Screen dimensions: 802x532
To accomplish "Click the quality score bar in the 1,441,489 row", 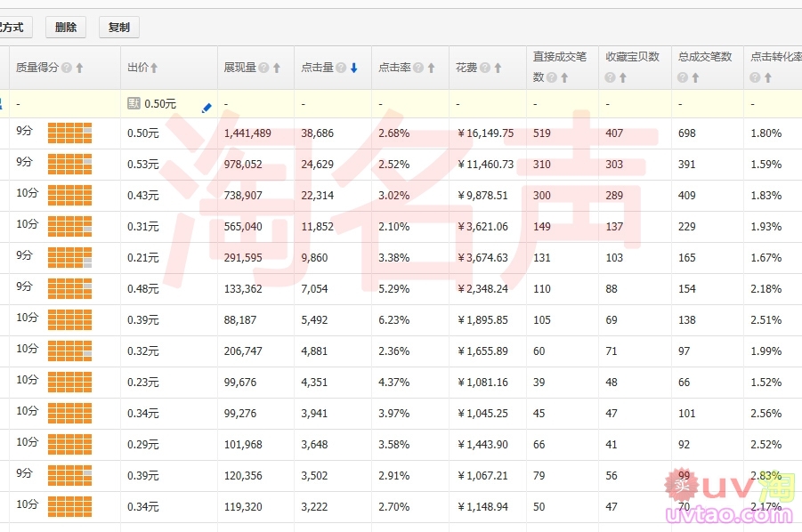I will (x=69, y=133).
